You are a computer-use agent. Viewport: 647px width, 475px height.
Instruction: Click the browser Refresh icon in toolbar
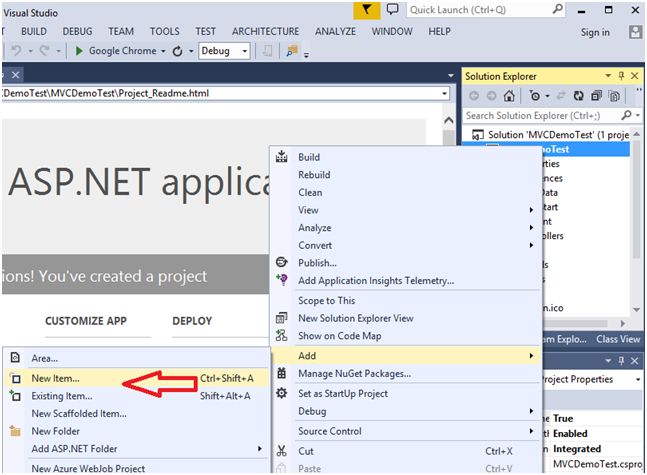178,51
